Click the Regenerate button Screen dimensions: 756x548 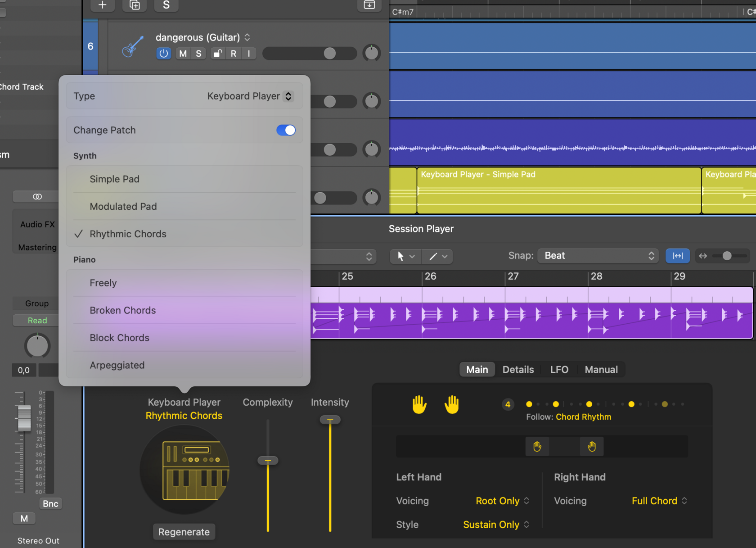pos(184,531)
